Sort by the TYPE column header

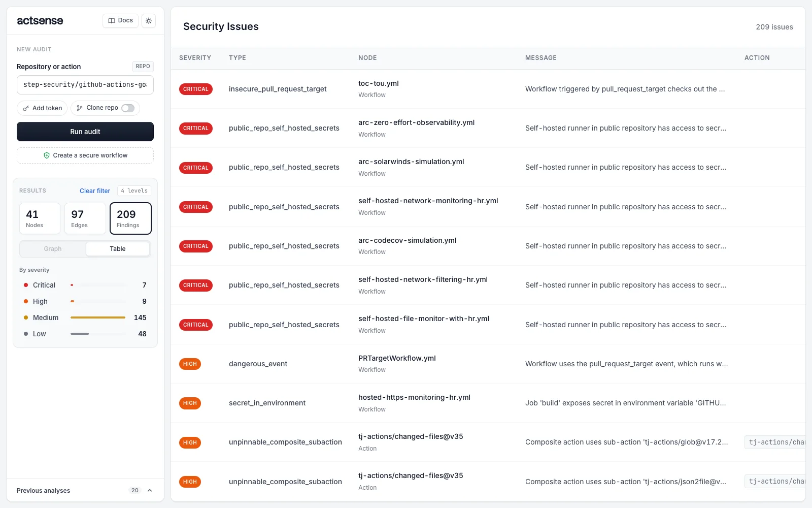238,58
